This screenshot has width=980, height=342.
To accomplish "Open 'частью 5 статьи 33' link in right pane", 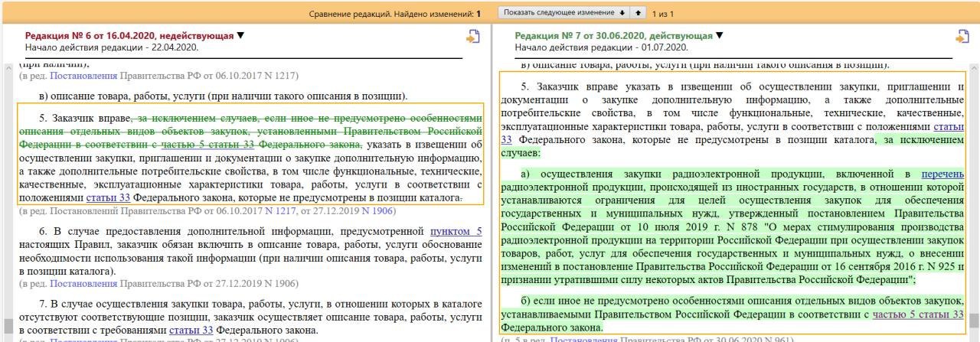I will coord(918,314).
